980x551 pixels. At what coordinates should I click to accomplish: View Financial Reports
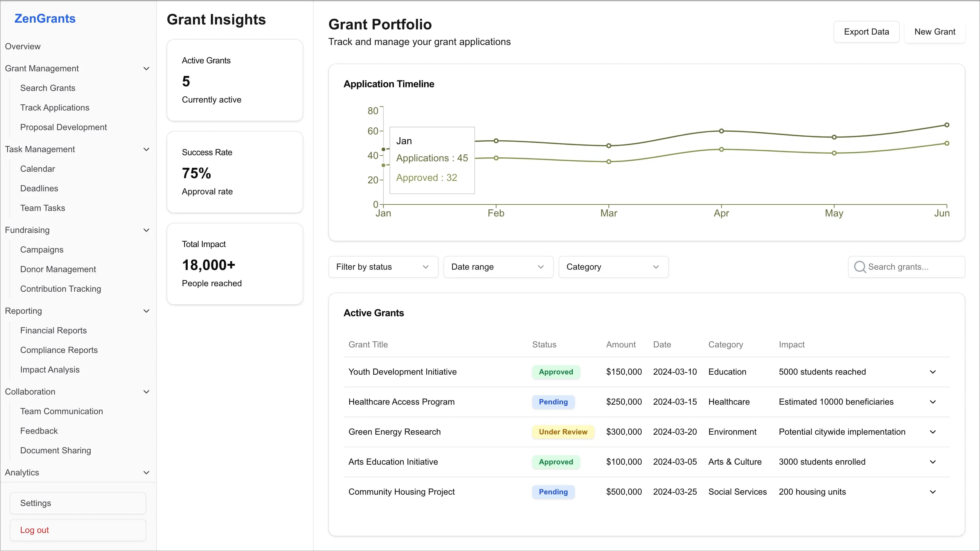[54, 331]
